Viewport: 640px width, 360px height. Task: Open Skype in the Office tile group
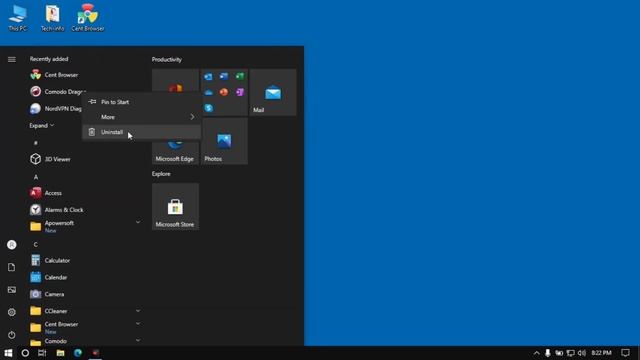(209, 108)
